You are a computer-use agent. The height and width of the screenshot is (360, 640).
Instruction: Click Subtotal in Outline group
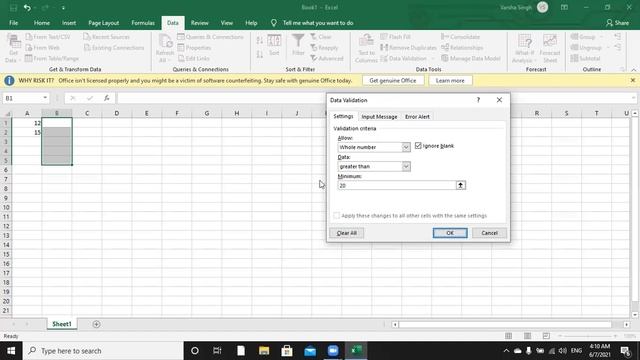(585, 58)
